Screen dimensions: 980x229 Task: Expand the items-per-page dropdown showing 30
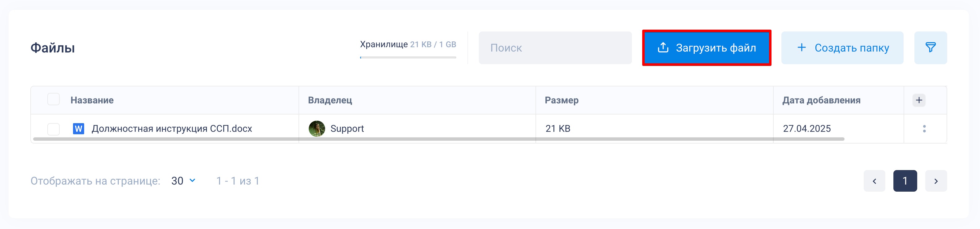(183, 181)
